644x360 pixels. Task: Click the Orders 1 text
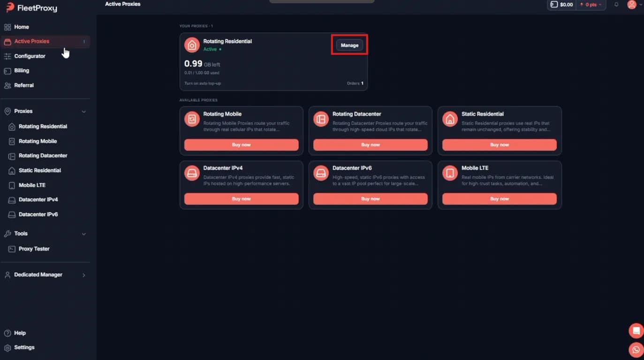pos(355,84)
